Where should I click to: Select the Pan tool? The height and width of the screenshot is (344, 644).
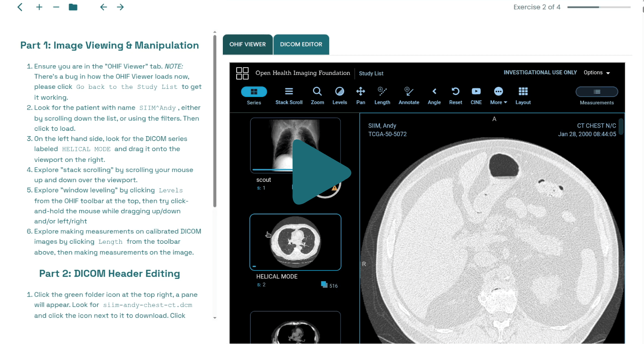(x=360, y=96)
